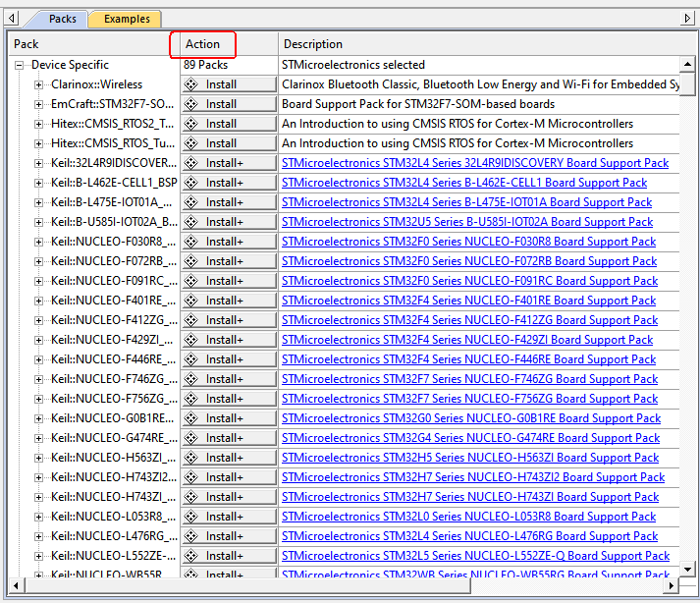The image size is (700, 603).
Task: Expand the Keil::B-L462E-CELL1_BSP pack
Action: pos(39,183)
